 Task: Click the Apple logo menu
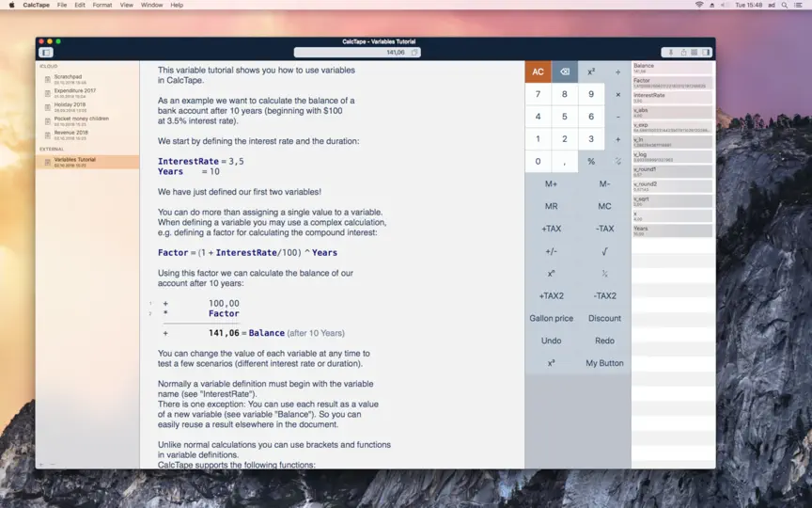pyautogui.click(x=11, y=5)
